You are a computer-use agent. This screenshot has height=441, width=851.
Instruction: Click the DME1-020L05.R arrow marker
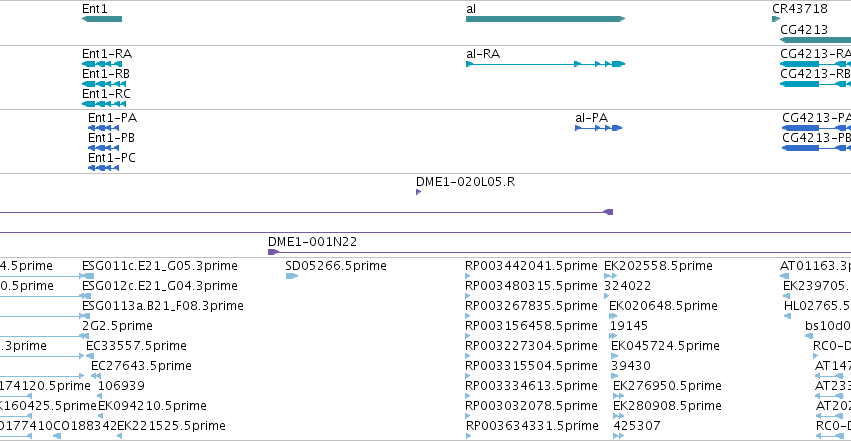coord(418,192)
